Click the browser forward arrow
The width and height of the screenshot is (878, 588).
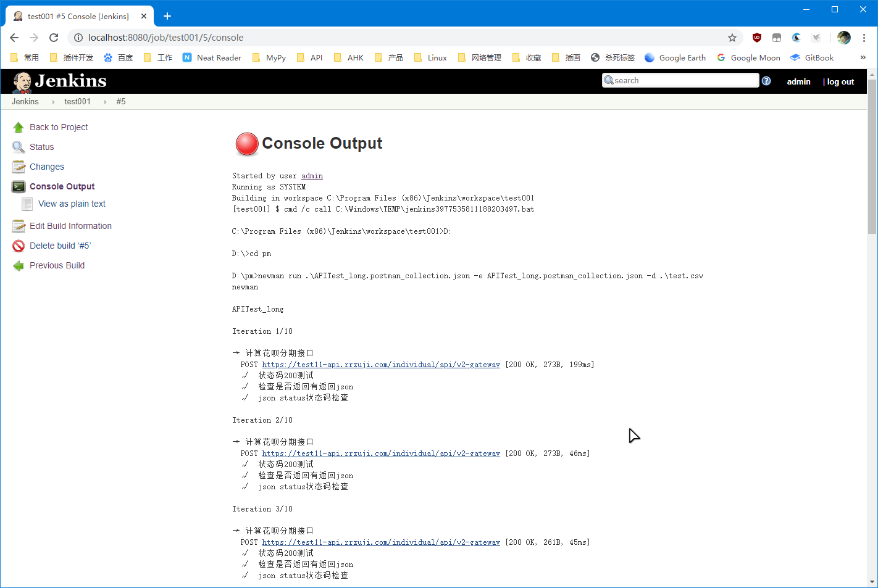pyautogui.click(x=34, y=38)
